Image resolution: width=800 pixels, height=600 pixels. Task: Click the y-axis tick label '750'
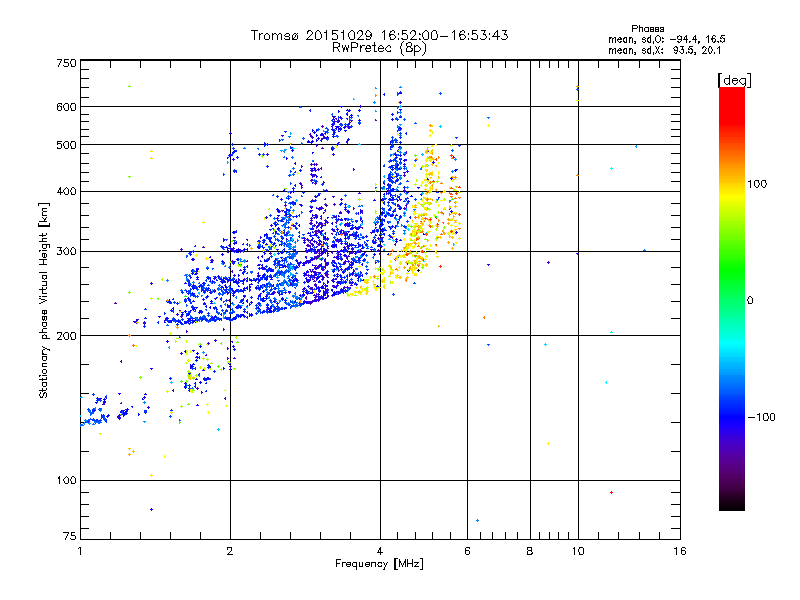click(67, 63)
